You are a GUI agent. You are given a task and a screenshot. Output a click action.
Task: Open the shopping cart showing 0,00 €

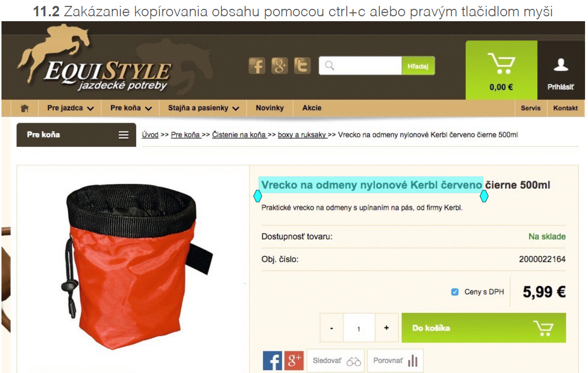tap(501, 70)
